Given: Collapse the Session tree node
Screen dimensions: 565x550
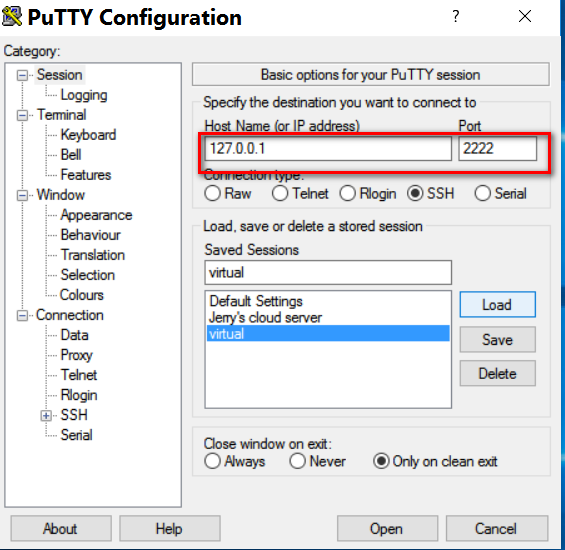Looking at the screenshot, I should pyautogui.click(x=22, y=75).
